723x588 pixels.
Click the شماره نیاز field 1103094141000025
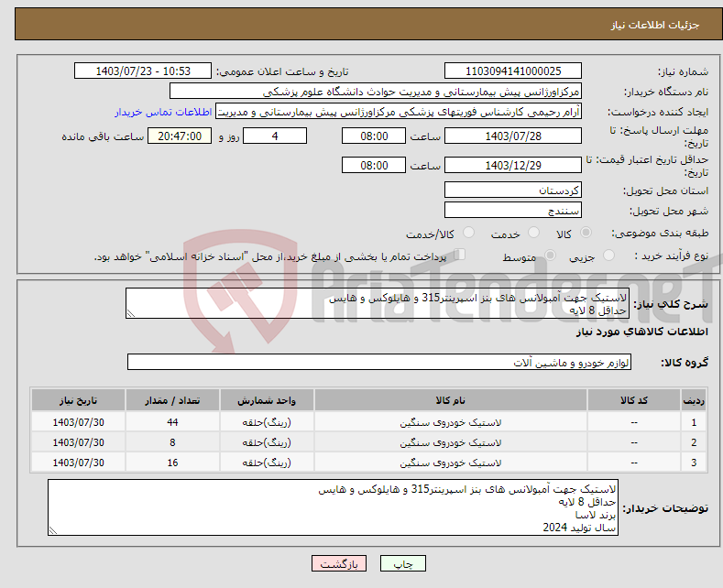tap(513, 71)
